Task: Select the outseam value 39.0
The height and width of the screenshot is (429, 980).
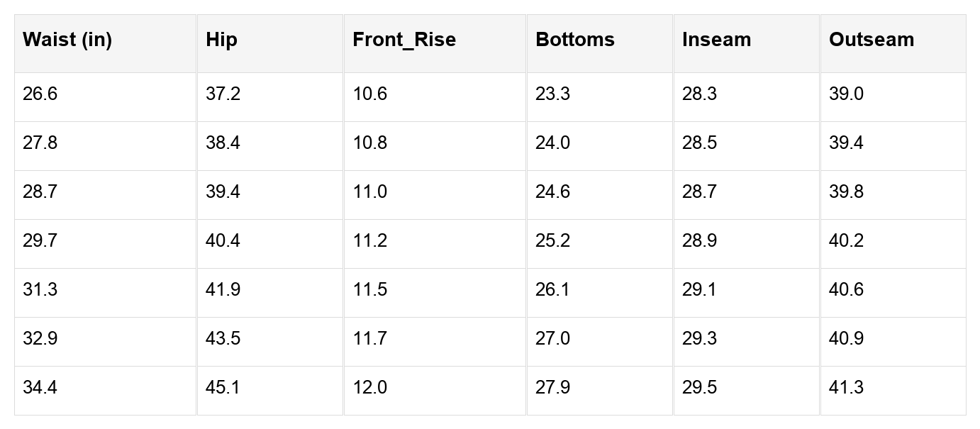Action: (846, 94)
